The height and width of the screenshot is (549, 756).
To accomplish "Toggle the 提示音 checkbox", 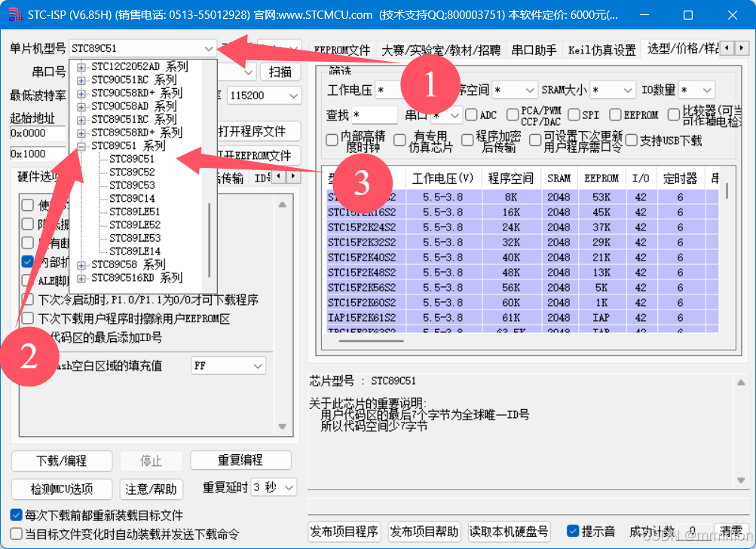I will click(x=572, y=531).
